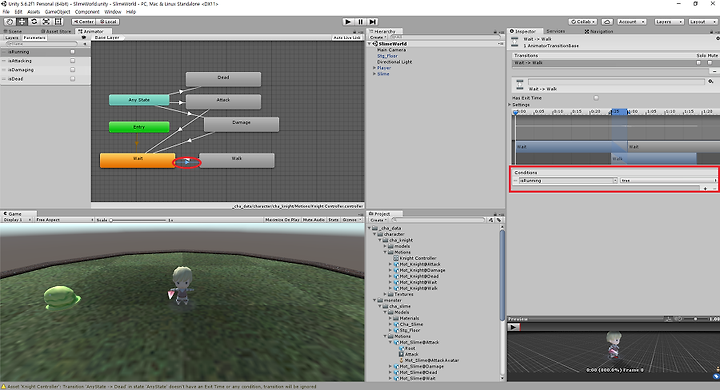Viewport: 720px width, 390px height.
Task: Open the cloud services icon button
Action: pyautogui.click(x=607, y=22)
